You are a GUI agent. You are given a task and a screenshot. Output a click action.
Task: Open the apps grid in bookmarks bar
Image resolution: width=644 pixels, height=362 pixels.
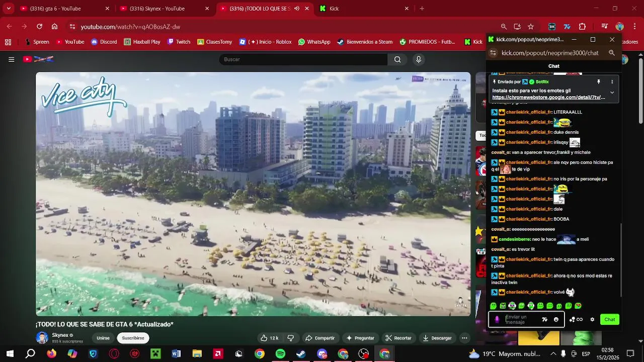pyautogui.click(x=8, y=42)
